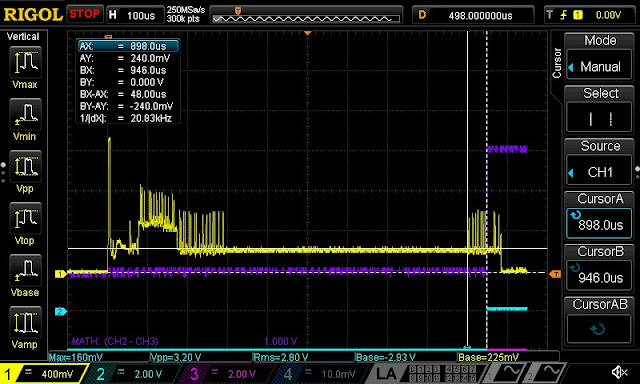Open the Vertical measurement menu label
Image resolution: width=640 pixels, height=384 pixels.
tap(23, 37)
